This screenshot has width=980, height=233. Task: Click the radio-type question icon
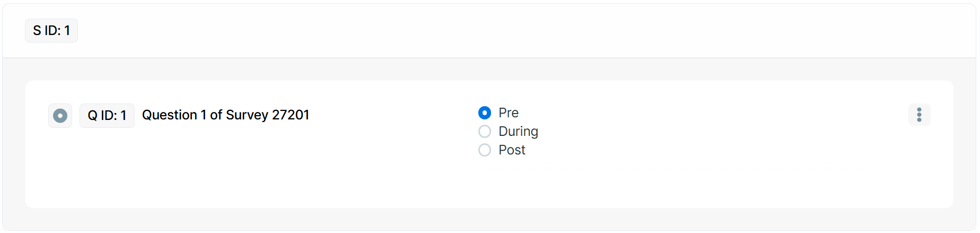[60, 116]
